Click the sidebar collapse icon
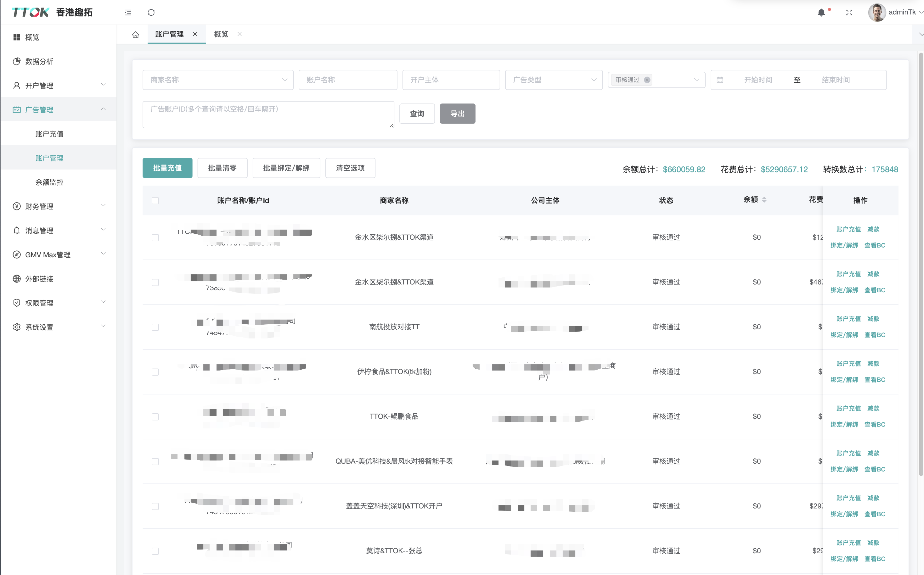924x575 pixels. point(128,13)
